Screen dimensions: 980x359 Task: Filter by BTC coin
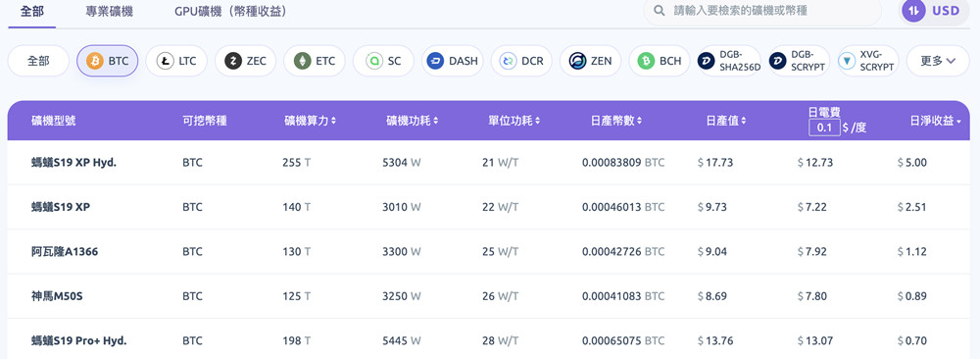pos(108,61)
